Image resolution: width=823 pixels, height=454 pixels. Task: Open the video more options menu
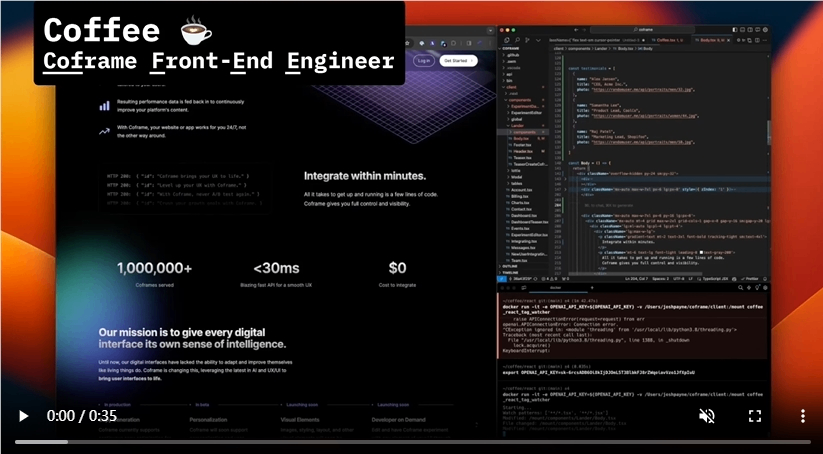point(803,416)
